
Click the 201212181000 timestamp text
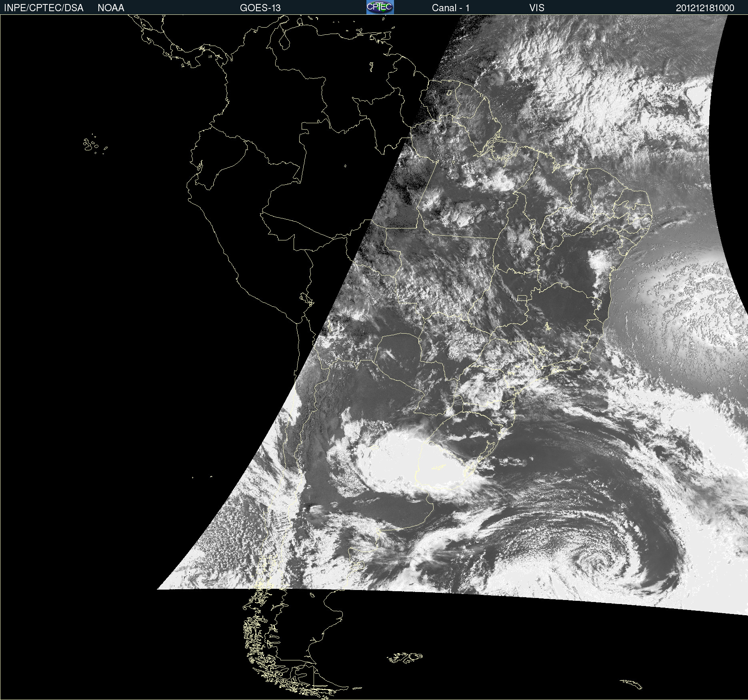[705, 8]
